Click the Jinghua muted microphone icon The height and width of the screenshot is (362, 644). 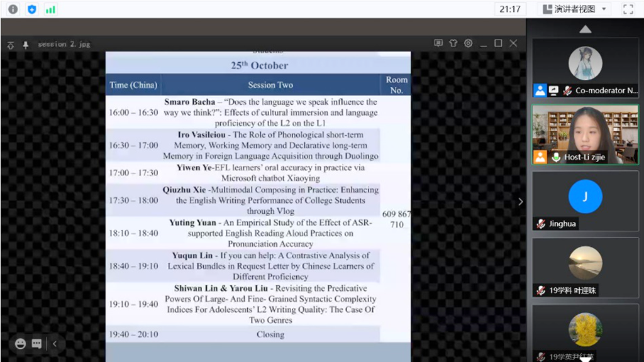tap(541, 224)
